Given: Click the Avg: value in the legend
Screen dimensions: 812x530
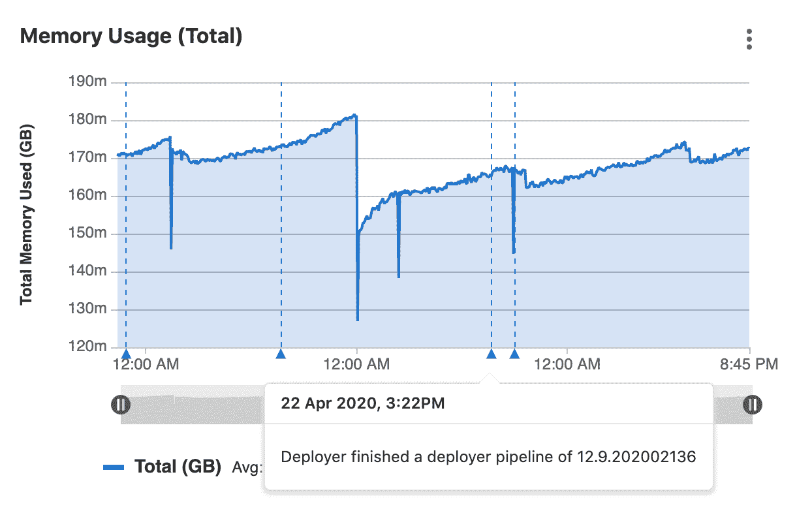Looking at the screenshot, I should click(x=247, y=468).
